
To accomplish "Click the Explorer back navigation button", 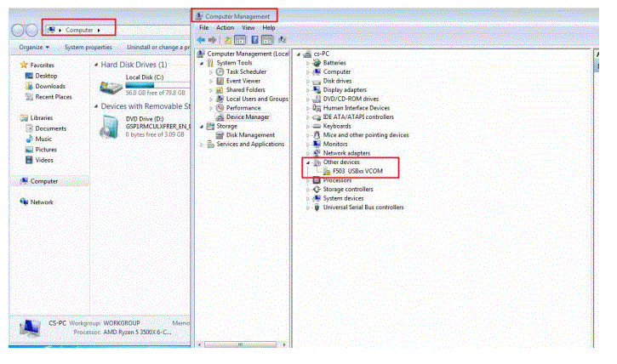I will click(x=18, y=31).
